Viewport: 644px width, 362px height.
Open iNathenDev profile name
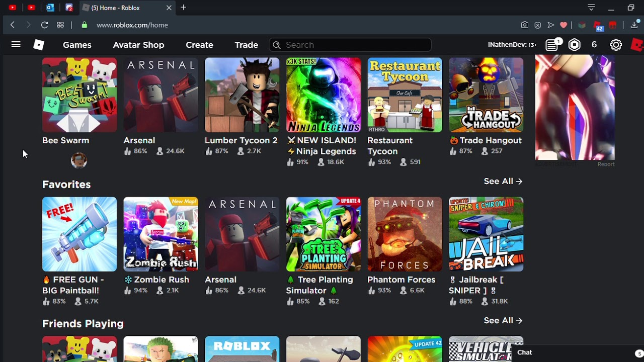point(512,45)
